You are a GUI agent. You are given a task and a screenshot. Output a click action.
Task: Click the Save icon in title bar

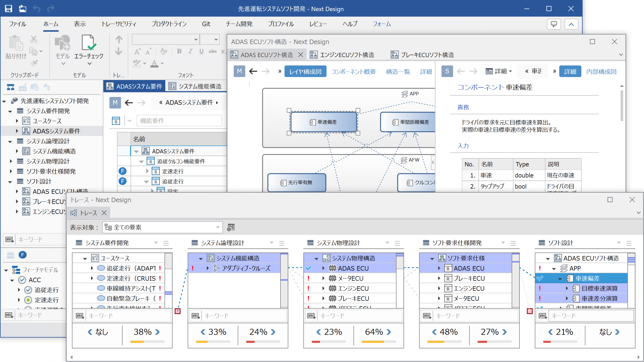tap(9, 9)
